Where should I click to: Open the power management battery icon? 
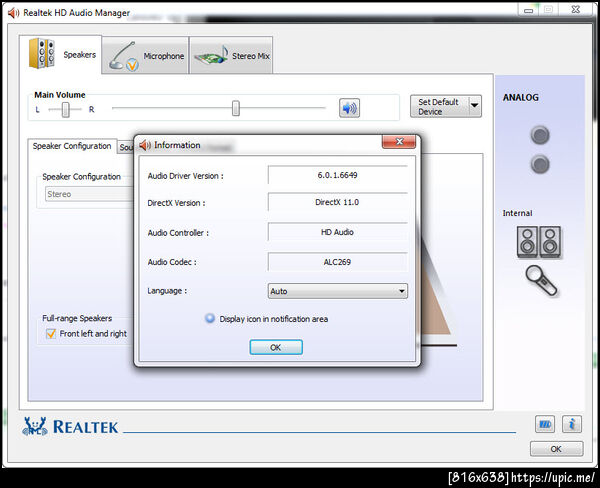point(545,424)
